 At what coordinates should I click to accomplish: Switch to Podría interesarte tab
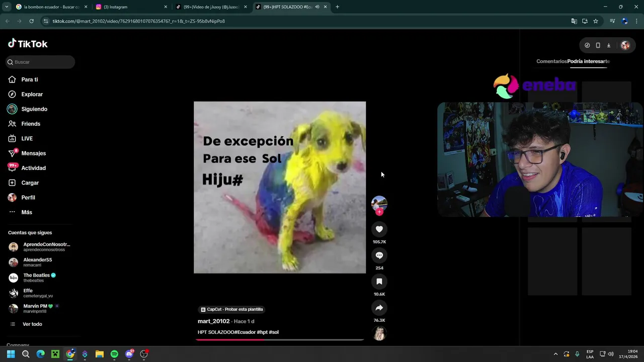pos(589,61)
